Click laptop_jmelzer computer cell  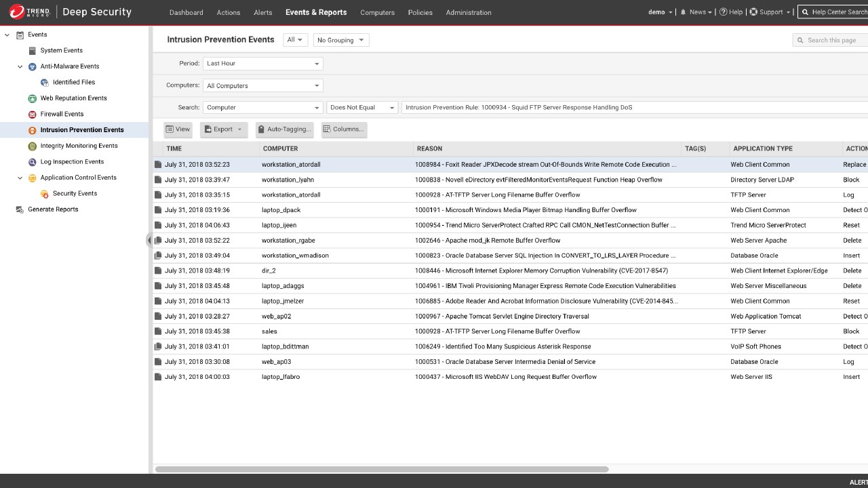pyautogui.click(x=283, y=301)
